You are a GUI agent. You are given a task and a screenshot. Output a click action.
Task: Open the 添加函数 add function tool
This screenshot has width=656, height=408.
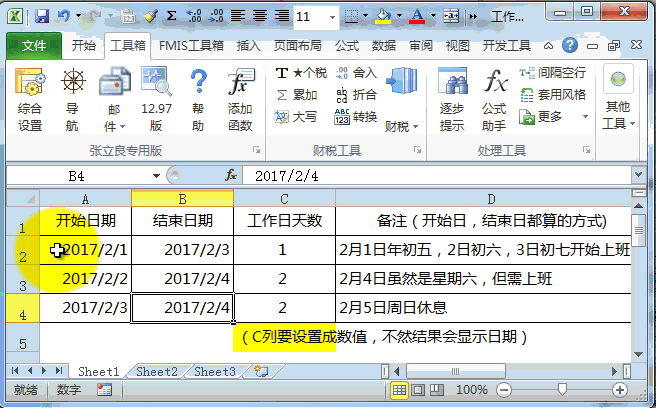tap(240, 100)
